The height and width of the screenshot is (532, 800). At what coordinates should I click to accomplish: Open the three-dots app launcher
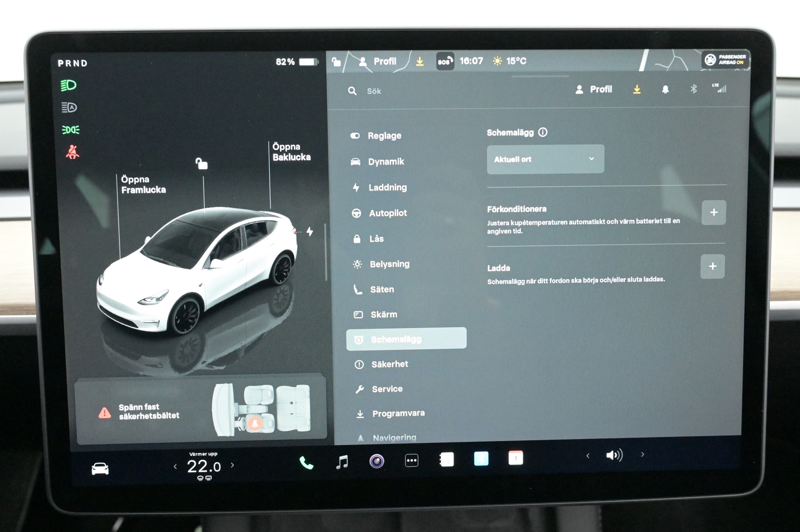pos(412,460)
